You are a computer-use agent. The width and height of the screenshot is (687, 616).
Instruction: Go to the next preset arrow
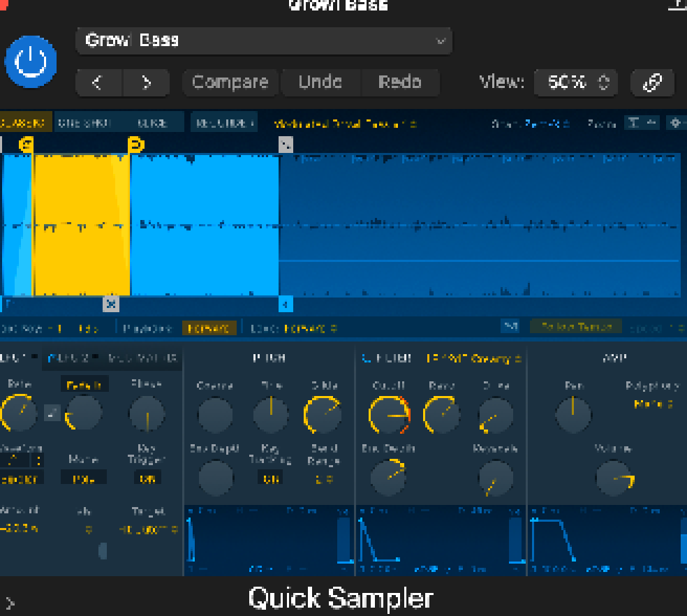click(146, 82)
